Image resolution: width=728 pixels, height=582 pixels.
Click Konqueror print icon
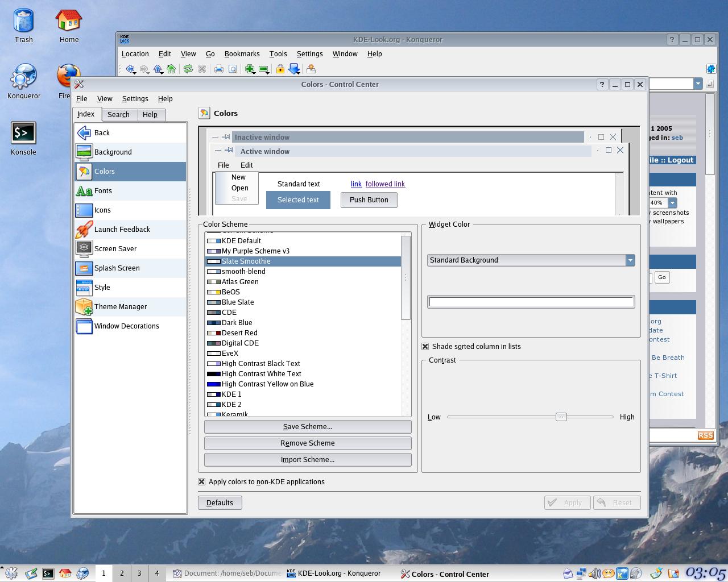(x=219, y=69)
